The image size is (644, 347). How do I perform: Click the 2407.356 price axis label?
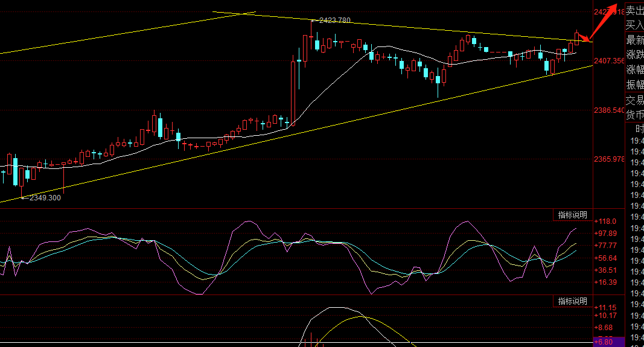[x=609, y=61]
